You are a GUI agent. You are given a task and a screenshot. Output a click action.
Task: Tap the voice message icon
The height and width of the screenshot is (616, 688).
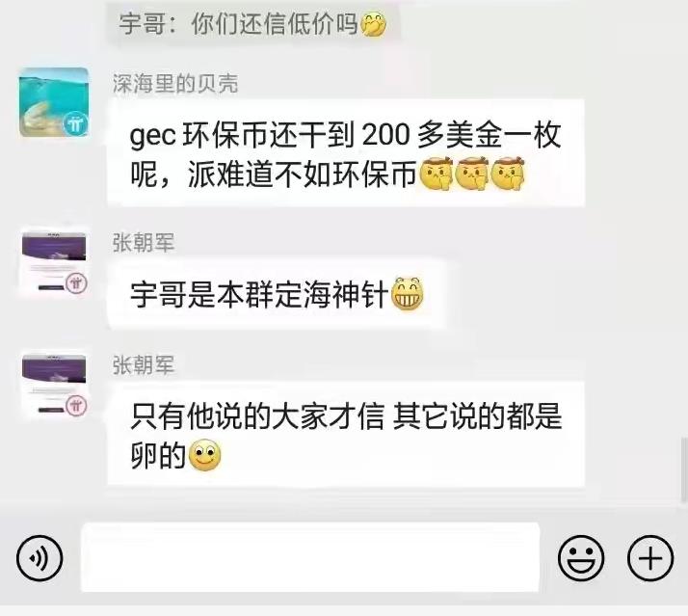[40, 558]
